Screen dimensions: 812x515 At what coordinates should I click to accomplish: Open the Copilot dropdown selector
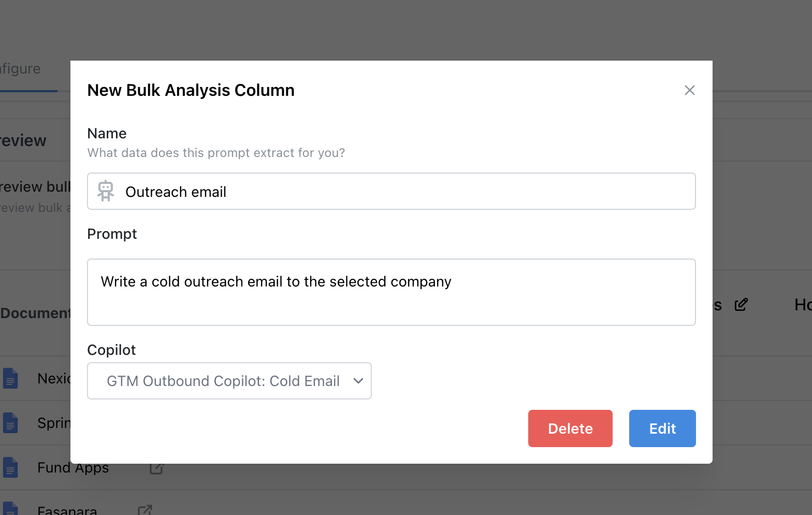tap(223, 381)
